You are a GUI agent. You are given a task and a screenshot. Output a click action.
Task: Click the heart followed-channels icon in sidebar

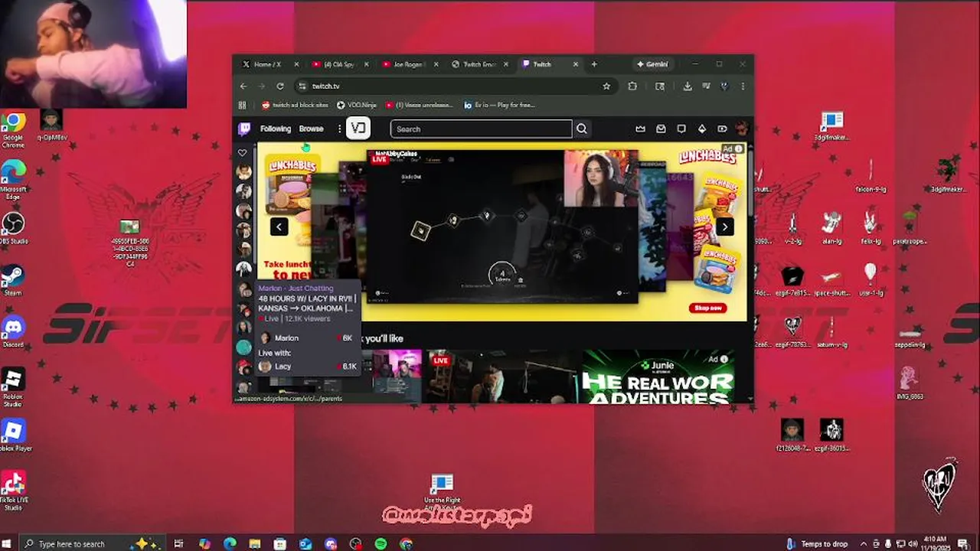click(x=243, y=153)
